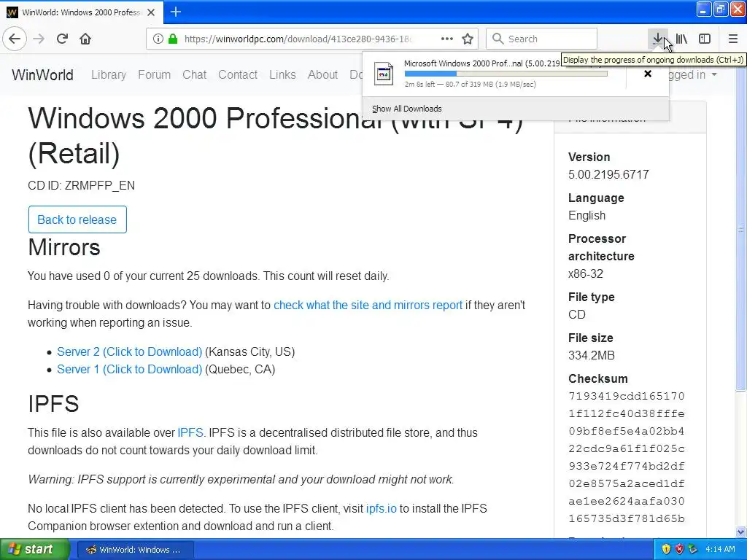Open the Library bookshelf icon
Viewport: 747px width, 560px height.
pyautogui.click(x=682, y=39)
